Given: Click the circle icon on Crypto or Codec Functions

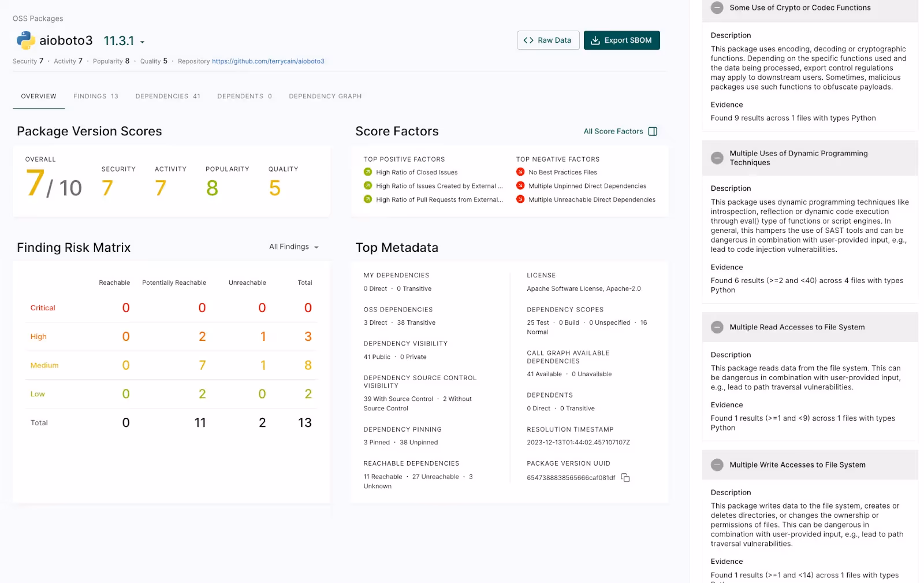Looking at the screenshot, I should click(x=717, y=8).
